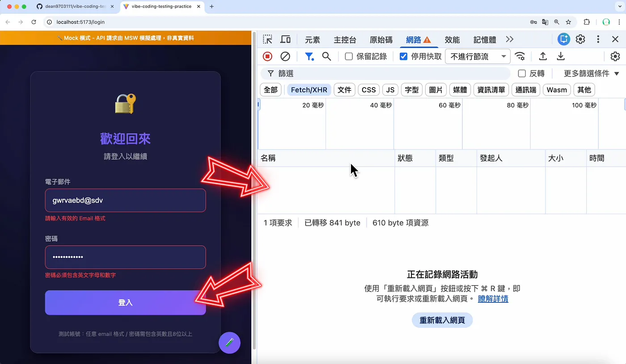Filter requests by 字型 type
This screenshot has width=626, height=364.
pos(412,90)
